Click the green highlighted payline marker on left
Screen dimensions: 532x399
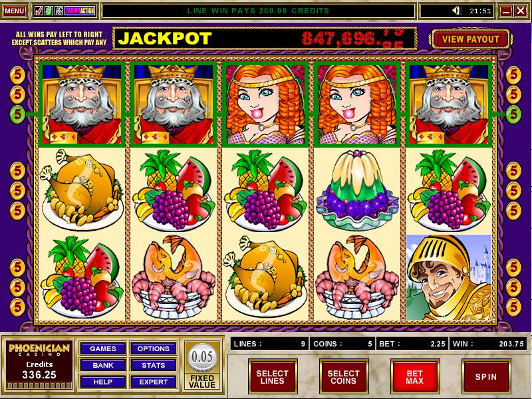point(17,114)
